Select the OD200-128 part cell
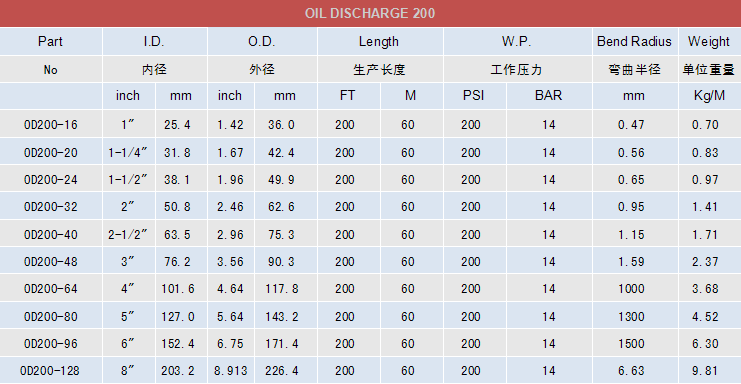Screen dimensions: 741x384 (51, 371)
